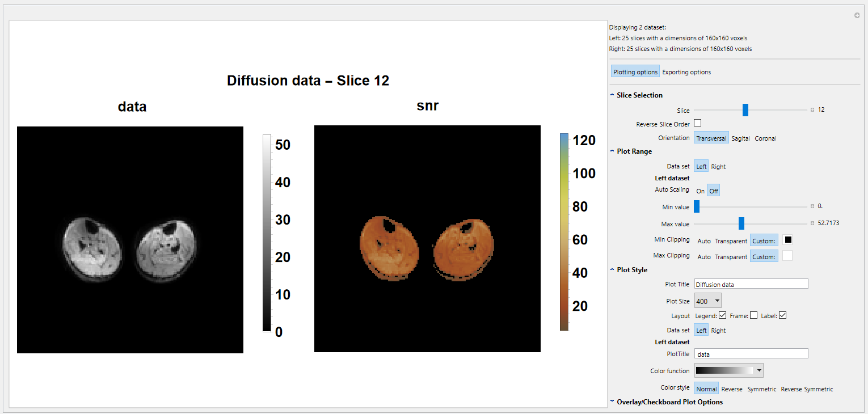
Task: Collapse the Plot Range section
Action: (x=613, y=151)
